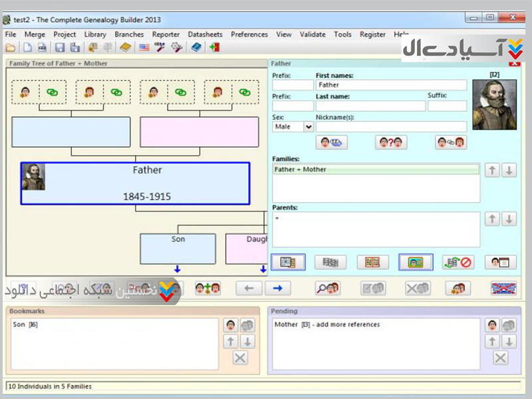Toggle the first tree layout view button
Image resolution: width=532 pixels, height=399 pixels.
[287, 262]
